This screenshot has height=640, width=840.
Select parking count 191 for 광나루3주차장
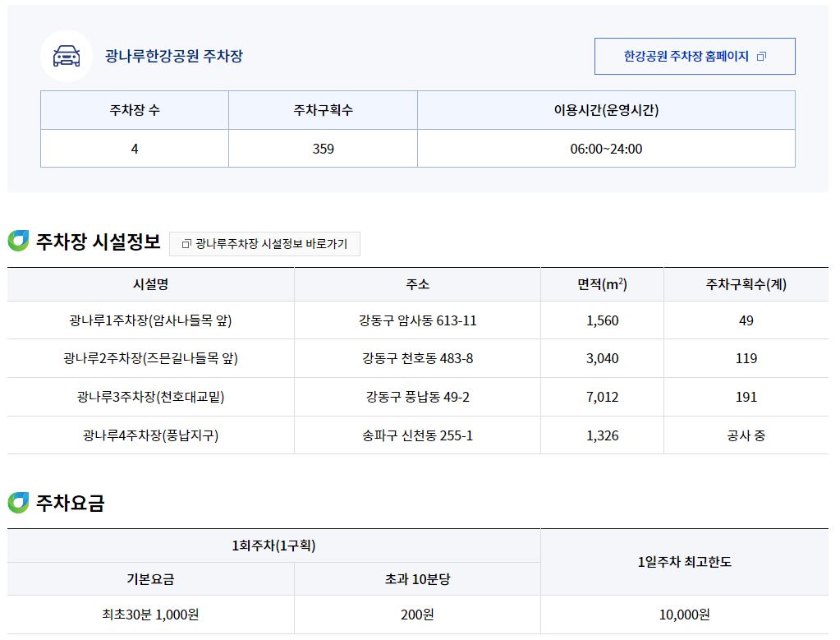point(746,397)
